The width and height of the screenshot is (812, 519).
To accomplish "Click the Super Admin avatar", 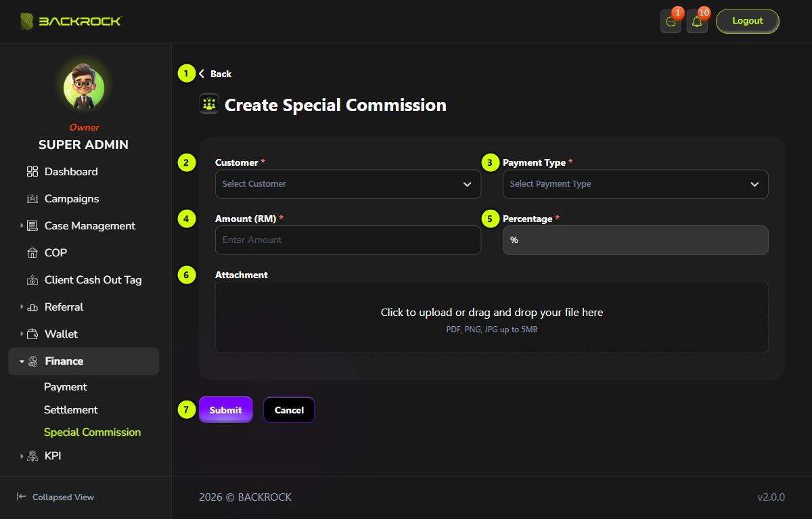I will (x=84, y=85).
